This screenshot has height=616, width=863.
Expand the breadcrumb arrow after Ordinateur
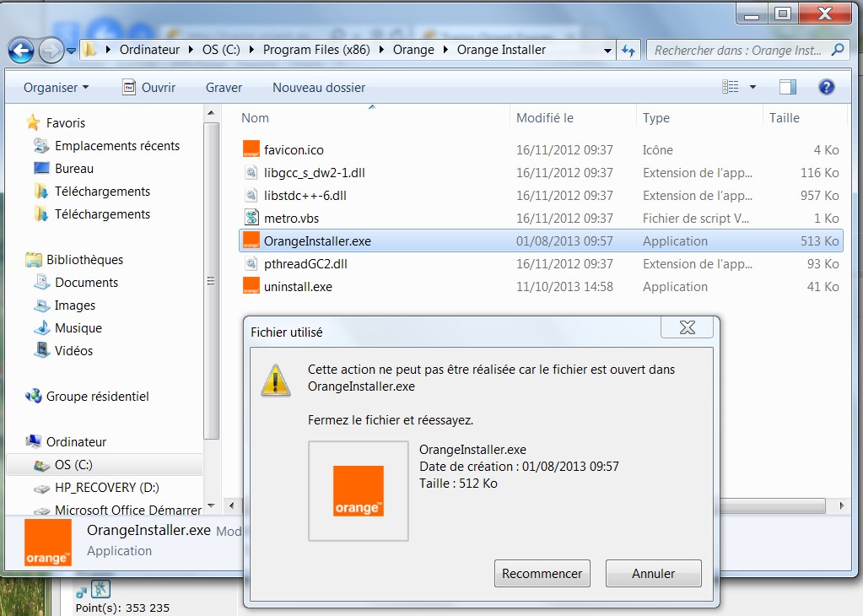point(191,50)
